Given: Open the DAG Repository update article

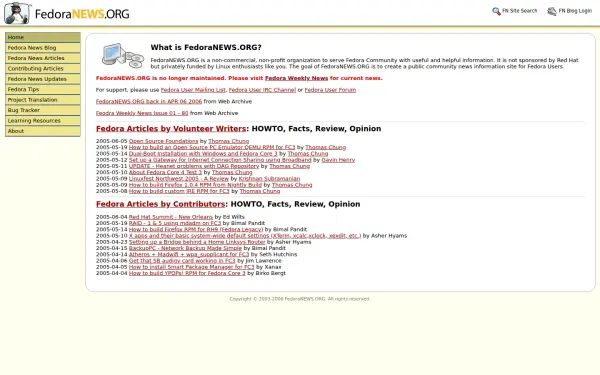Looking at the screenshot, I should click(194, 166).
